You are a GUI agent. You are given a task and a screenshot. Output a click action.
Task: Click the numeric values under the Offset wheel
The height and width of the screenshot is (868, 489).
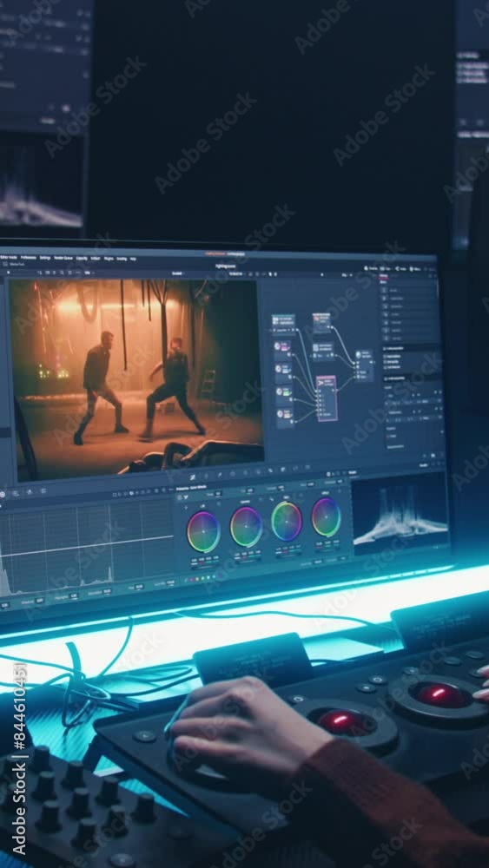(x=327, y=544)
